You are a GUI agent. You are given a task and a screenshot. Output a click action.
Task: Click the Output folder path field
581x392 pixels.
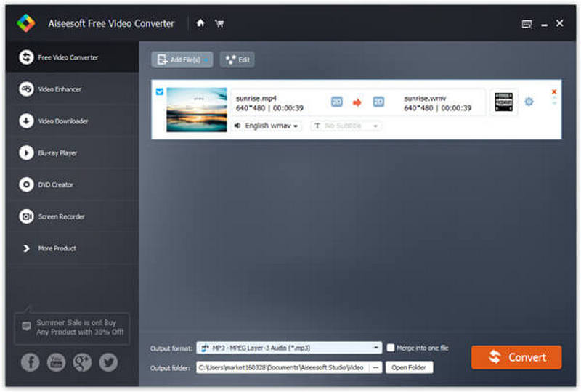[283, 367]
